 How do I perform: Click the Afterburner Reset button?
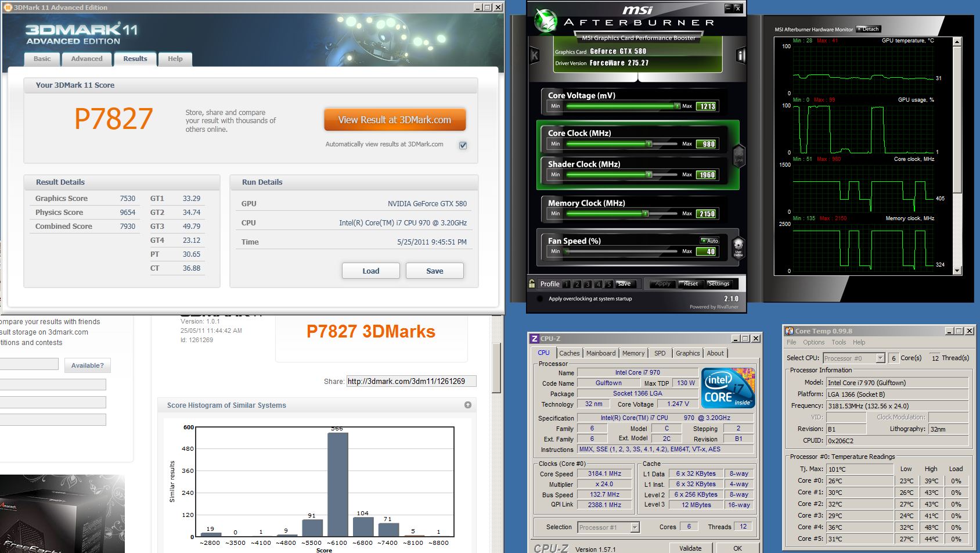[691, 283]
